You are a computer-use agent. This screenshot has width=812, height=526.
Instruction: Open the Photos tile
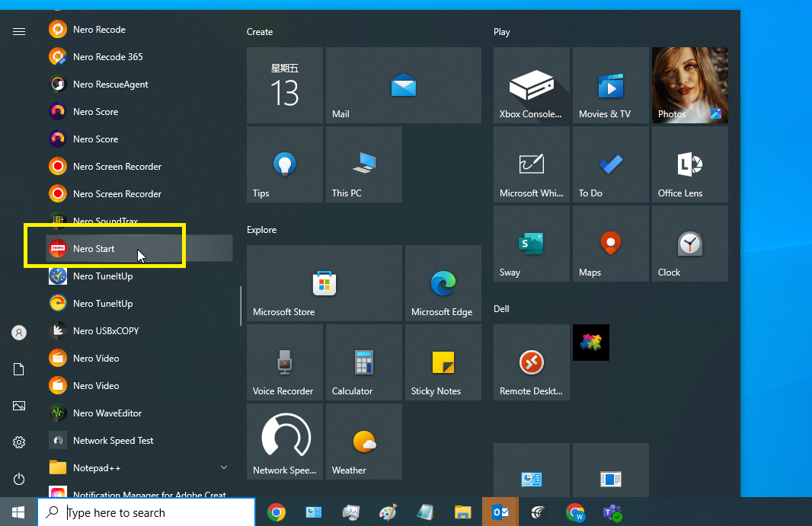tap(690, 85)
